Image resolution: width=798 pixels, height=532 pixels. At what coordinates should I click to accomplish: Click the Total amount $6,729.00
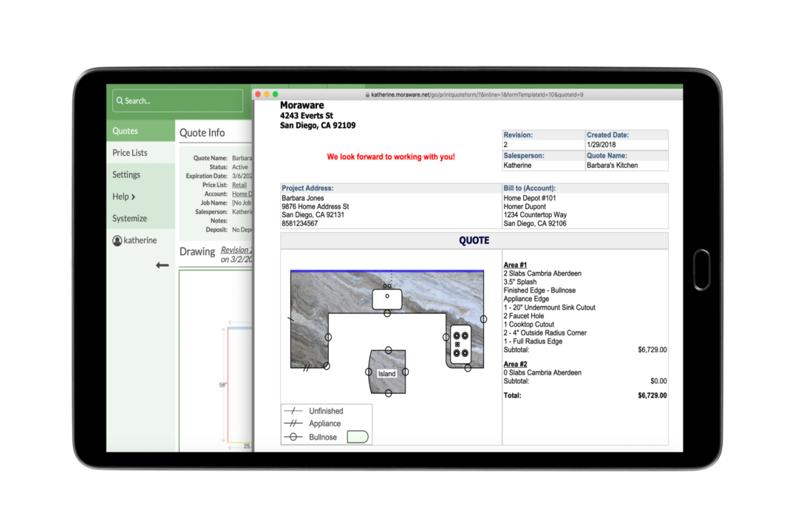pyautogui.click(x=652, y=395)
